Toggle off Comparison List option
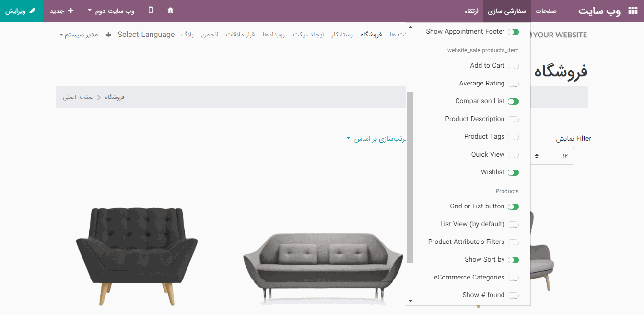Image resolution: width=644 pixels, height=315 pixels. click(x=513, y=101)
